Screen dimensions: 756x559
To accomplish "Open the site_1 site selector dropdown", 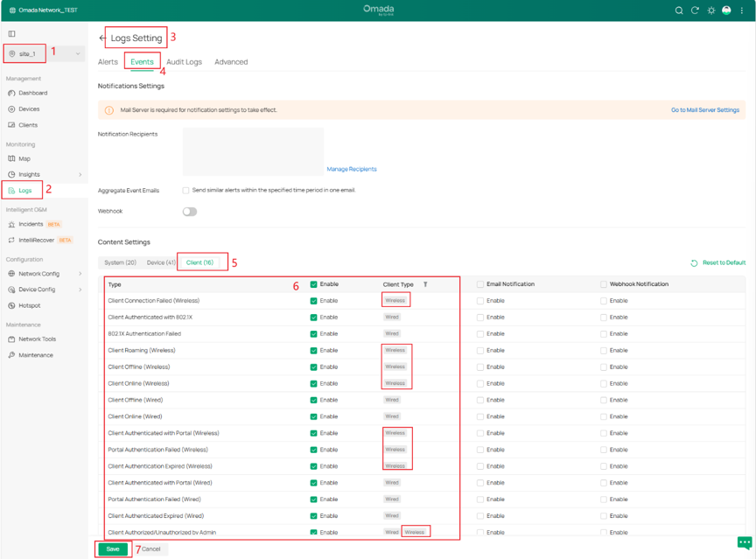I will tap(45, 53).
